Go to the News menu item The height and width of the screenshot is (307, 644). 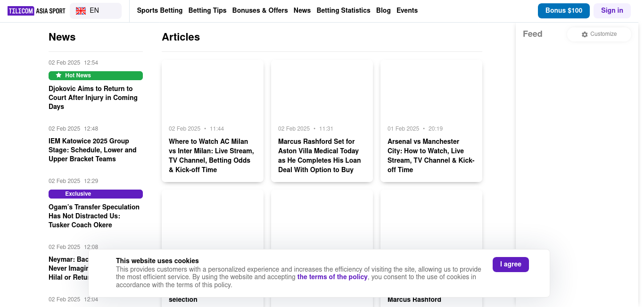point(302,10)
